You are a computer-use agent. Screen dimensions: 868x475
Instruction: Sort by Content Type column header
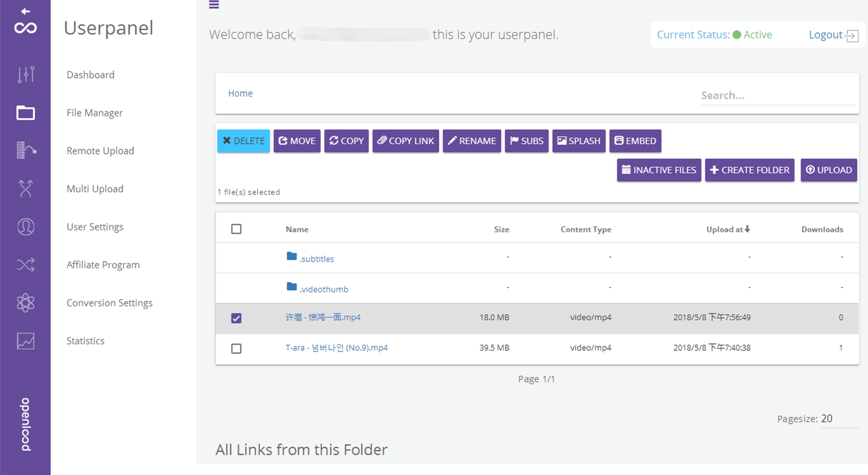point(586,229)
